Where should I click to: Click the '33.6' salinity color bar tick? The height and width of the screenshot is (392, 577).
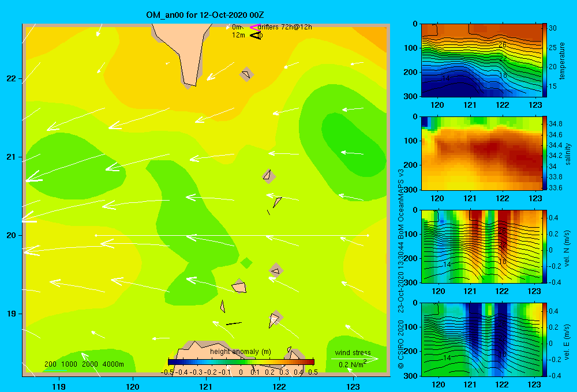coord(555,187)
